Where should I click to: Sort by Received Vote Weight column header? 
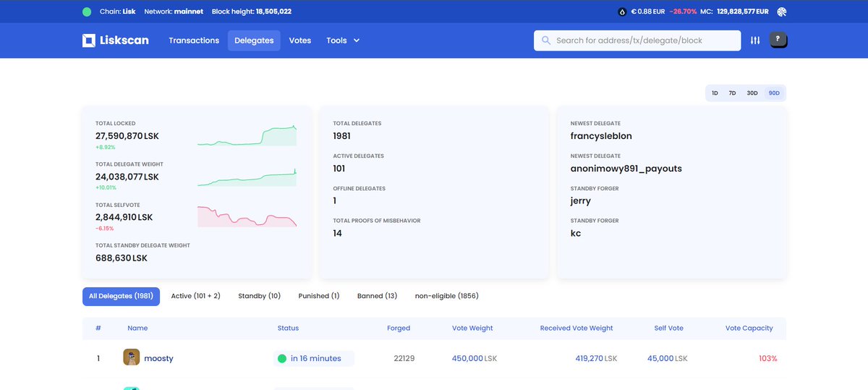[576, 328]
